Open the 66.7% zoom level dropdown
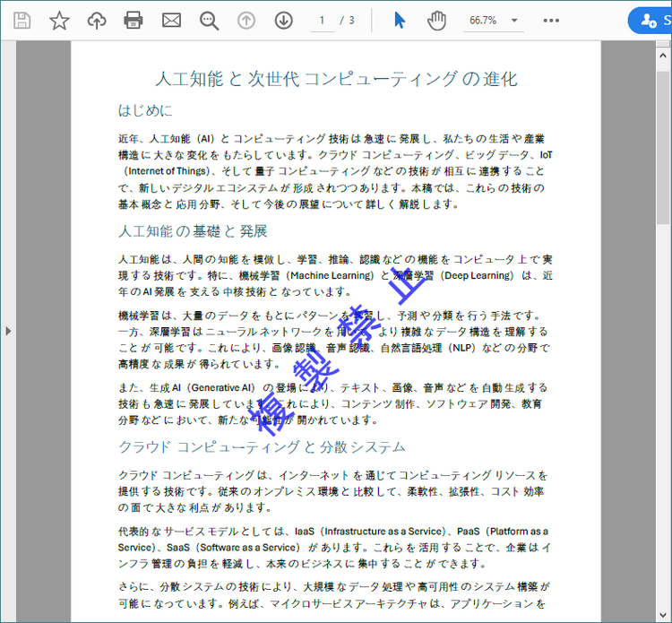 tap(494, 21)
